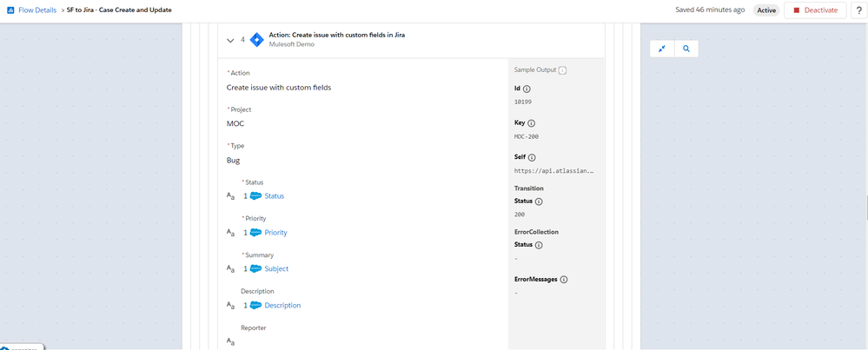Click the Jira diamond icon in step 4
The width and height of the screenshot is (868, 350).
[257, 40]
